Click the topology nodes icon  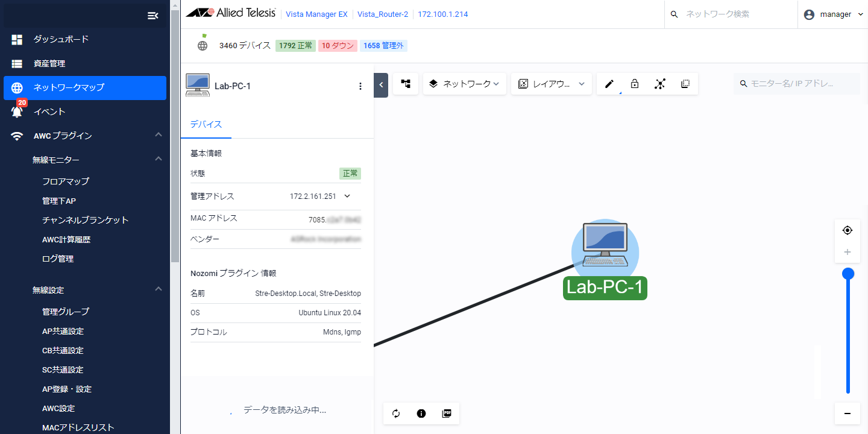[x=660, y=84]
